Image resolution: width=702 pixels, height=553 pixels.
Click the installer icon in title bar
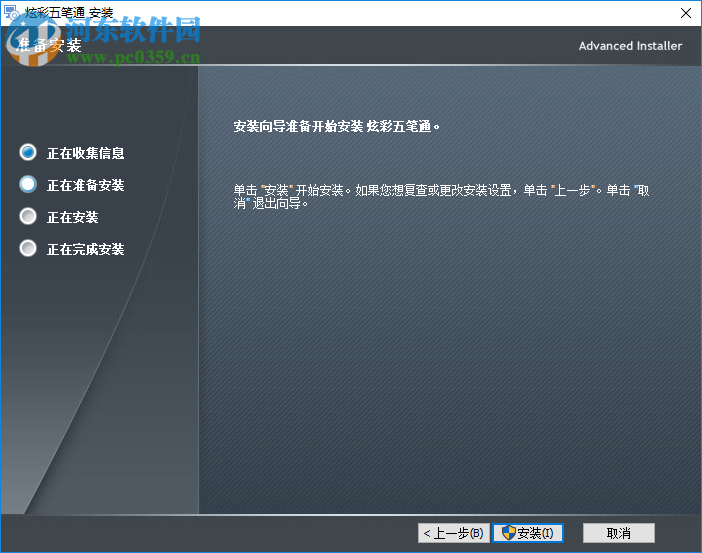click(11, 12)
